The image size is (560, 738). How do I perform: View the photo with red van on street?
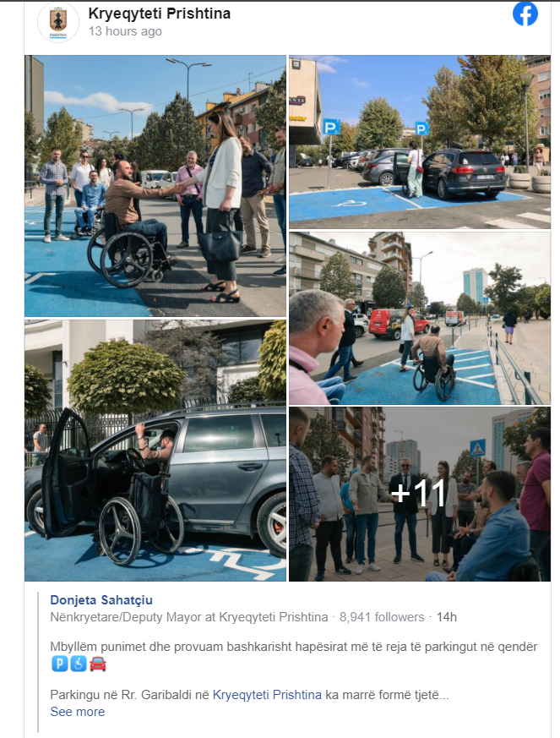coord(420,318)
